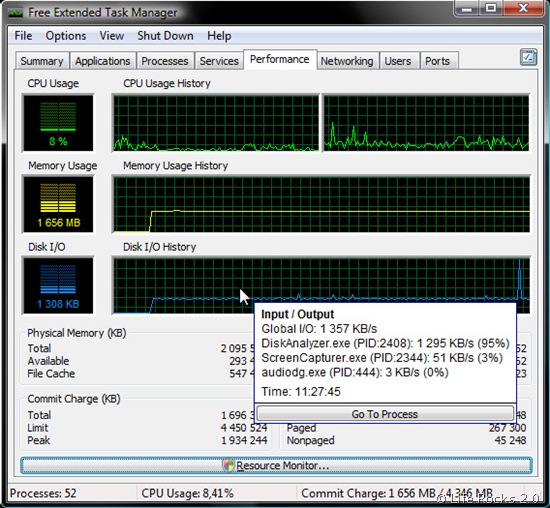This screenshot has width=550, height=508.
Task: Click the shield icon on Resource Monitor button
Action: 228,466
